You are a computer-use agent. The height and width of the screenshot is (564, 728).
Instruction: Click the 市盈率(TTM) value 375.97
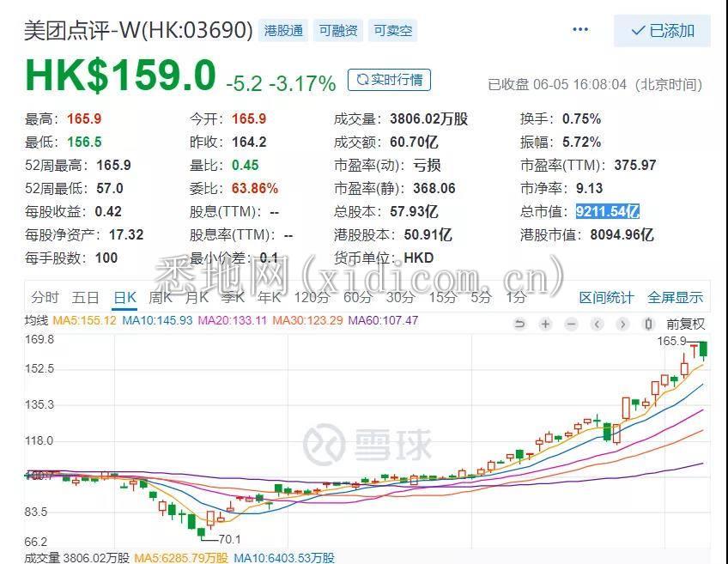click(x=635, y=166)
